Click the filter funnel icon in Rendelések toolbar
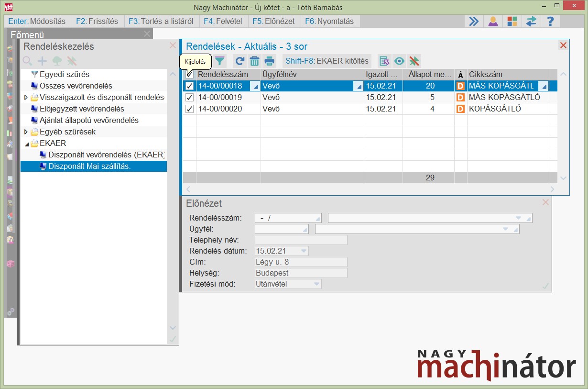 pos(219,61)
